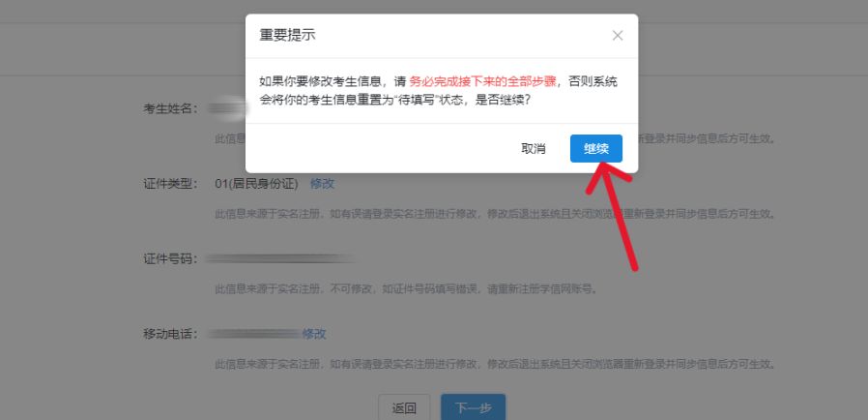The image size is (868, 420).
Task: Click the hint text under 证件号码
Action: [x=407, y=288]
